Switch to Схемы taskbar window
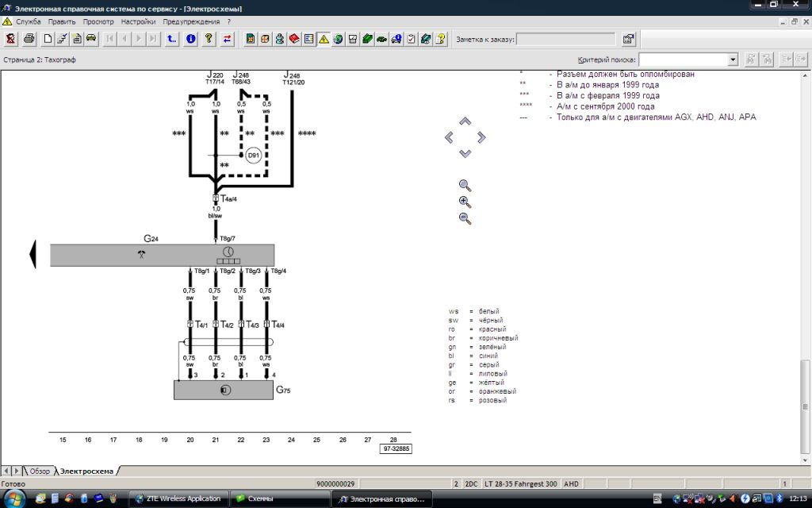 pyautogui.click(x=280, y=498)
